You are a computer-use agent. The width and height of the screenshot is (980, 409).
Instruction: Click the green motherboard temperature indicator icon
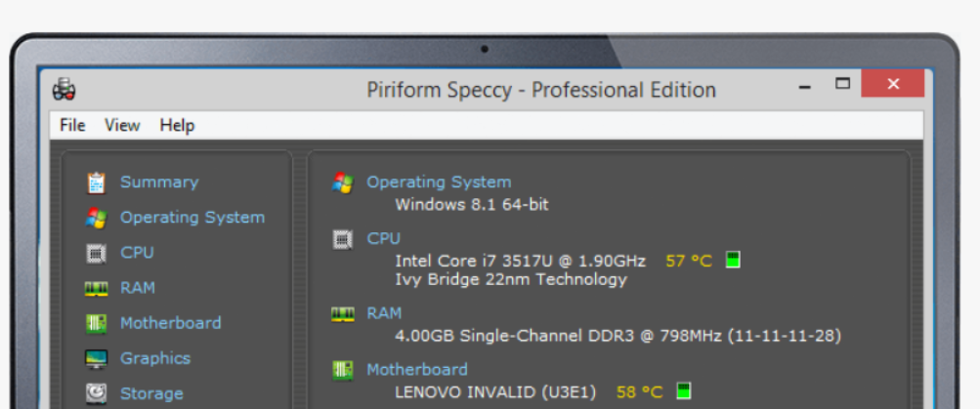coord(684,391)
